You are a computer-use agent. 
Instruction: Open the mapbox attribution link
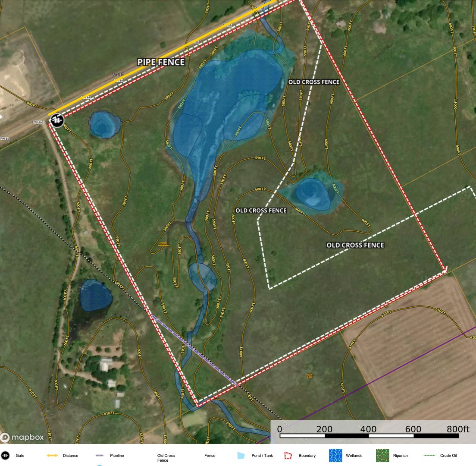(x=24, y=438)
